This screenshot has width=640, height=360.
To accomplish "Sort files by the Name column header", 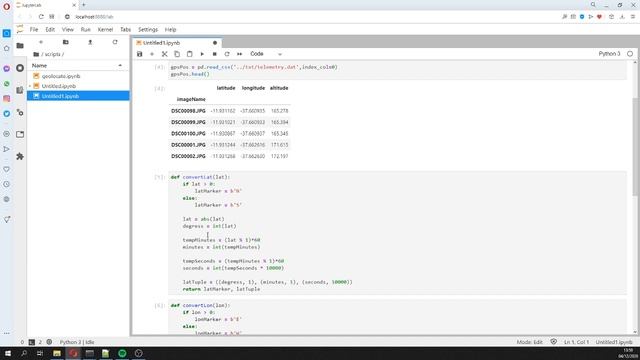I will (x=78, y=65).
